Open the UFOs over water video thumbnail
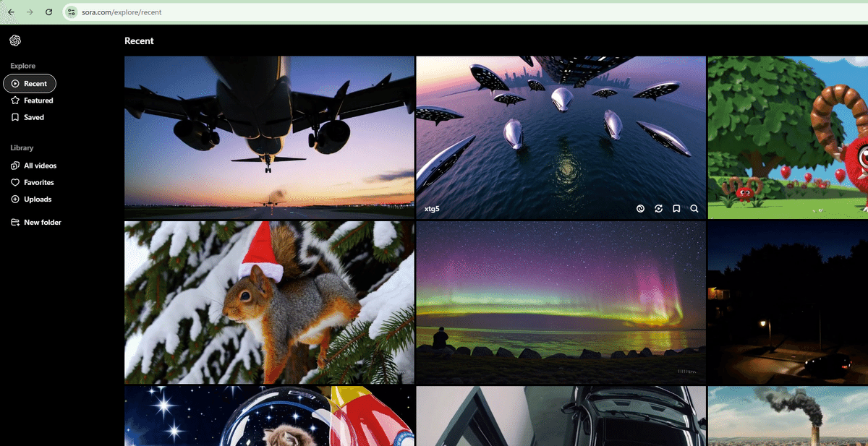Viewport: 868px width, 446px height. click(x=561, y=137)
